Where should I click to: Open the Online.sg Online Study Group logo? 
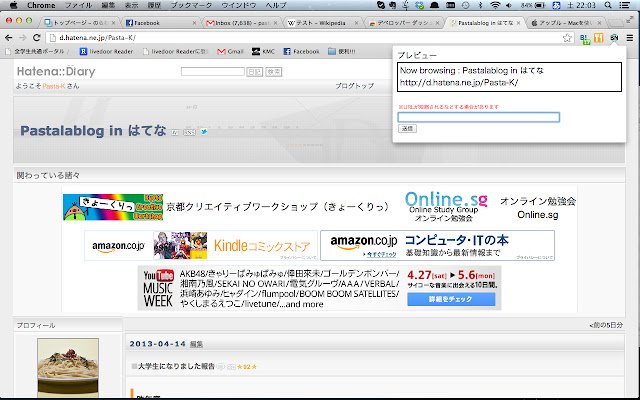click(446, 207)
